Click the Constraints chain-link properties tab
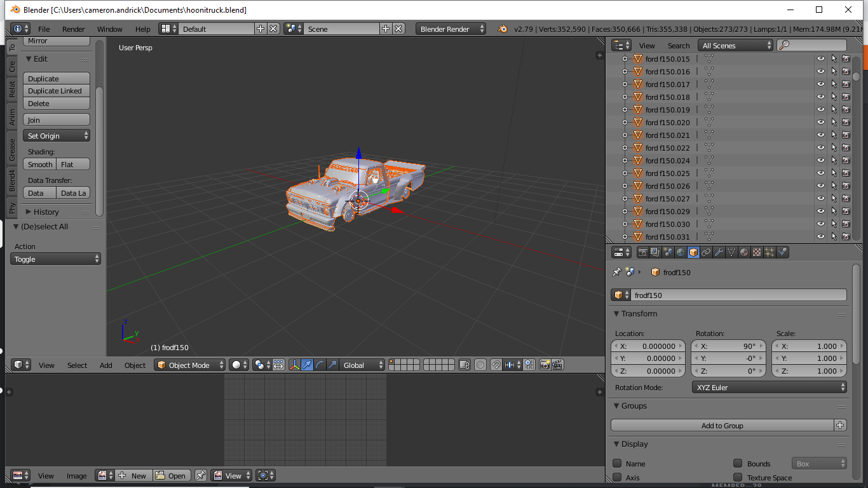This screenshot has height=488, width=868. pyautogui.click(x=706, y=252)
